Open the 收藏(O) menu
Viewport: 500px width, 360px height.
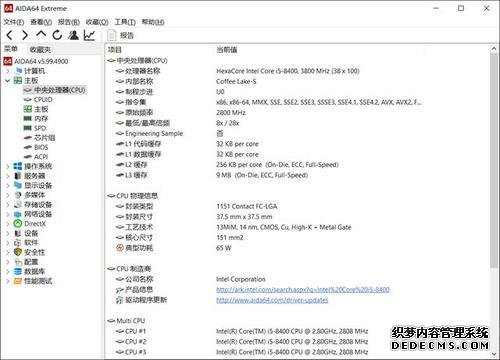pos(97,22)
